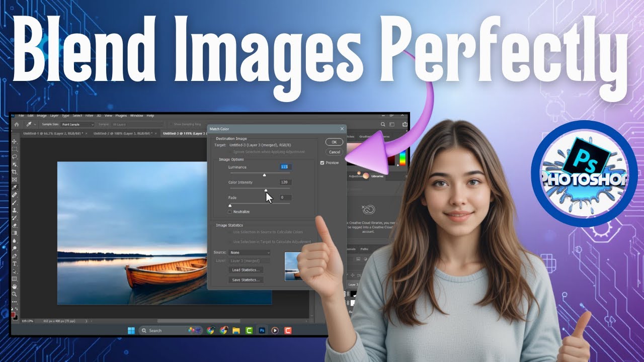The image size is (644, 362).
Task: Select the Crop tool
Action: point(15,172)
